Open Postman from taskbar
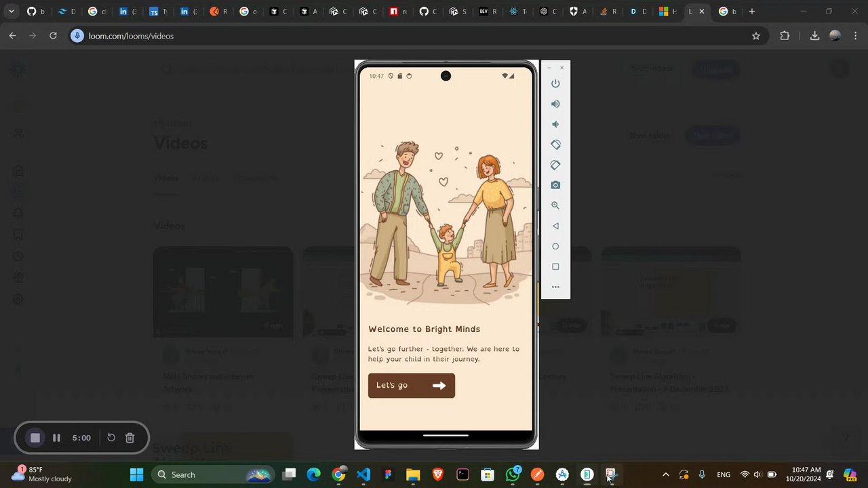Viewport: 868px width, 488px height. 537,474
